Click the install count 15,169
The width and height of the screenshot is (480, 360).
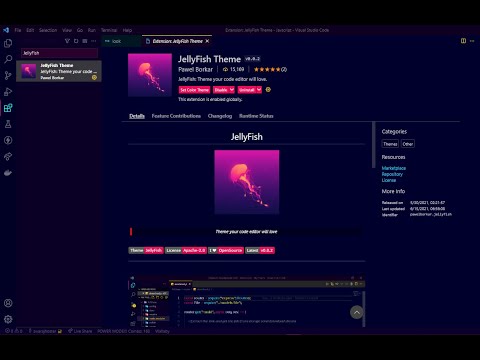tap(233, 69)
